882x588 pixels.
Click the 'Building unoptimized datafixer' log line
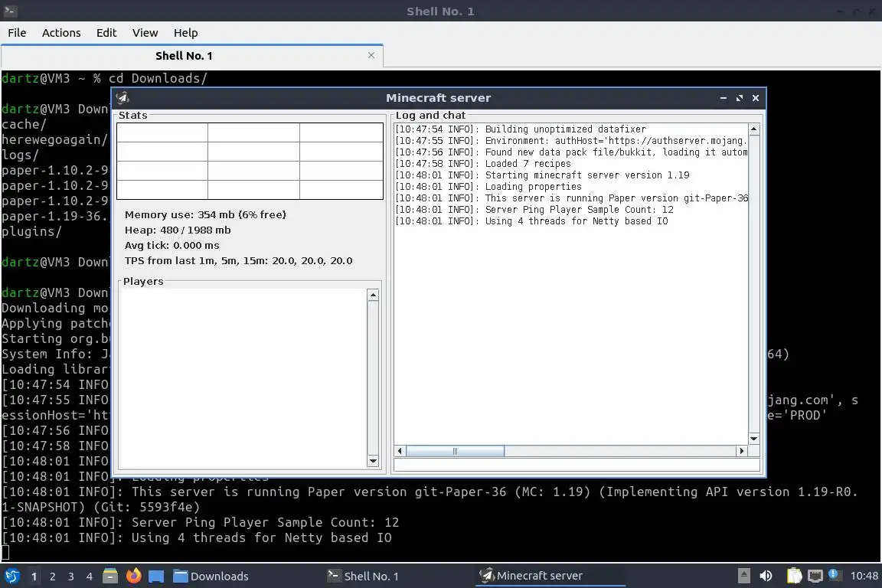pyautogui.click(x=521, y=129)
